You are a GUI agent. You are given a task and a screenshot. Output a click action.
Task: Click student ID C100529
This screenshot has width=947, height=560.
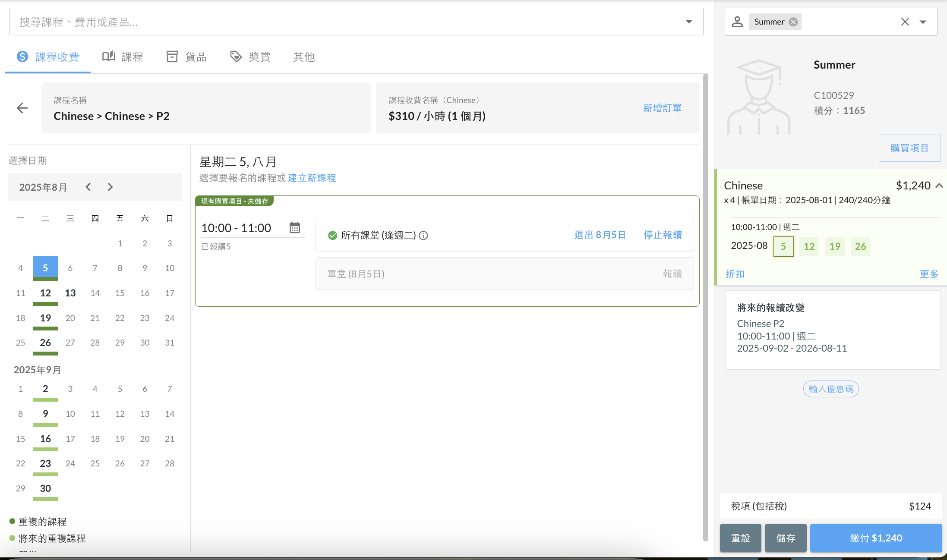834,95
